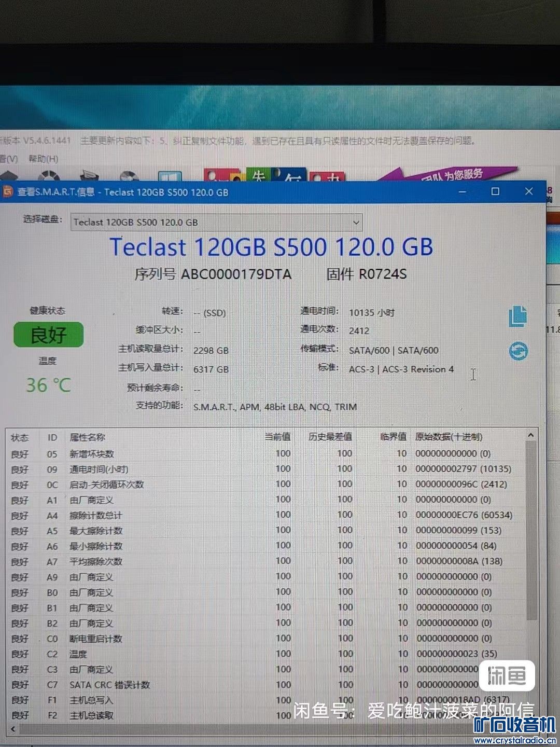Image resolution: width=560 pixels, height=747 pixels.
Task: Click the 属性名称 column header
Action: point(87,437)
